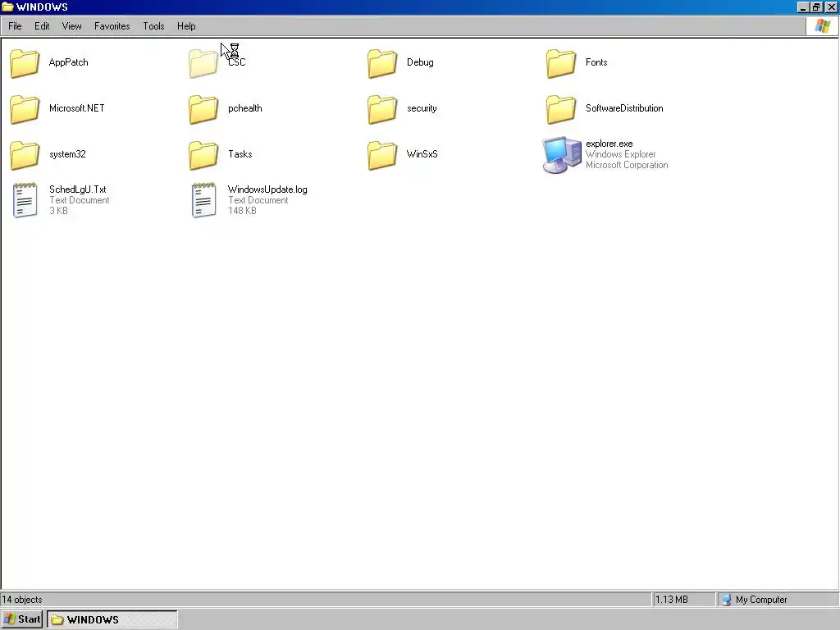
Task: Click the Fonts folder name
Action: [596, 62]
